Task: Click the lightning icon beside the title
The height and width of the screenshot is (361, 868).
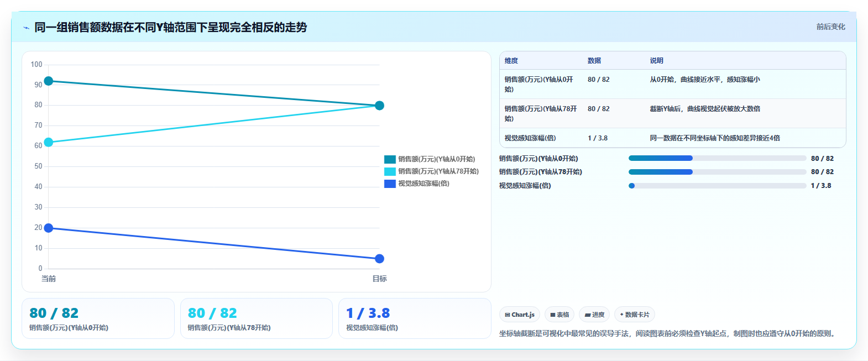Action: coord(26,28)
